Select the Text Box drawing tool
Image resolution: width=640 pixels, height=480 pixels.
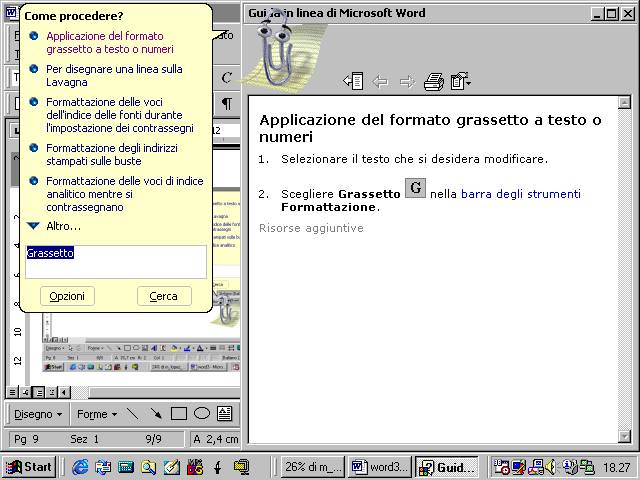[x=224, y=414]
